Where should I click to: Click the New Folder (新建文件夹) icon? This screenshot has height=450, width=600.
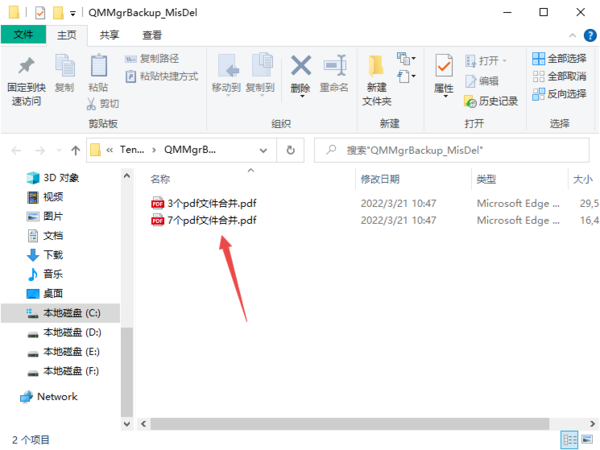[x=376, y=65]
